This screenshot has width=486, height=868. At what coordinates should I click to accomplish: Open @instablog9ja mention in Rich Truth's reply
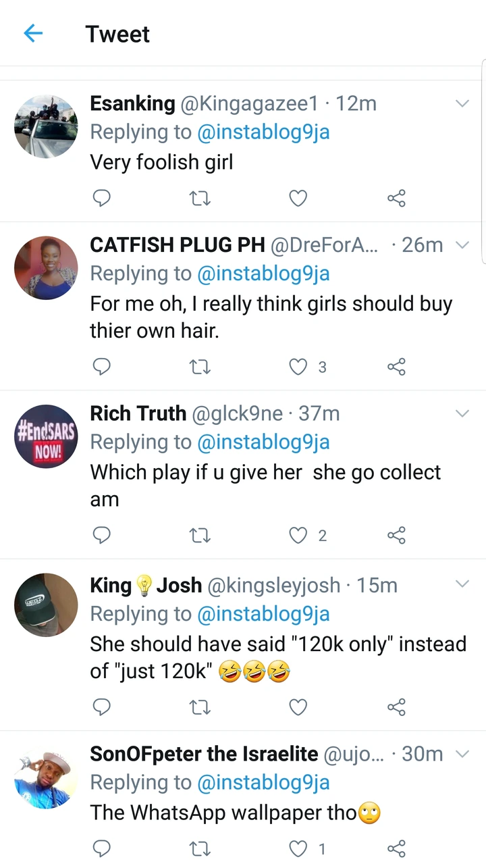(263, 442)
